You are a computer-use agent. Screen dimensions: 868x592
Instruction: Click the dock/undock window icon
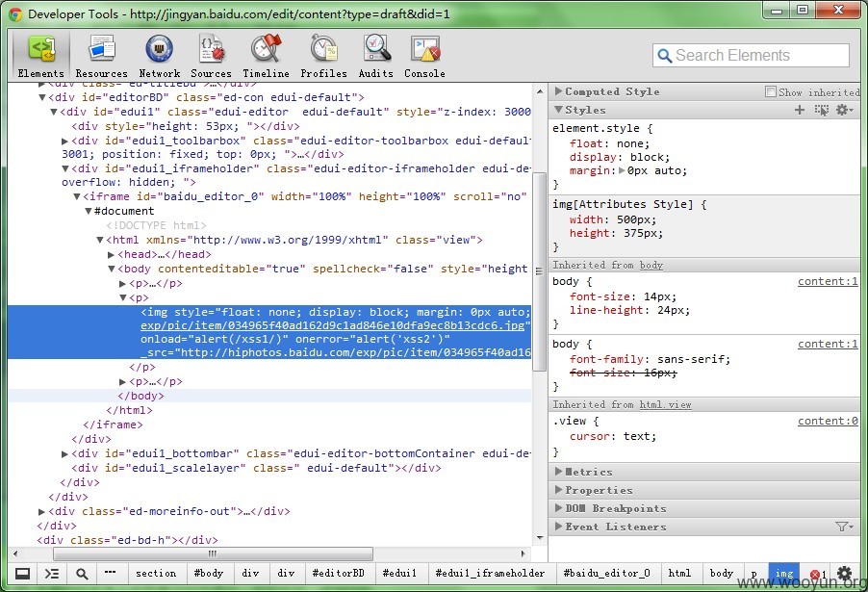point(22,573)
